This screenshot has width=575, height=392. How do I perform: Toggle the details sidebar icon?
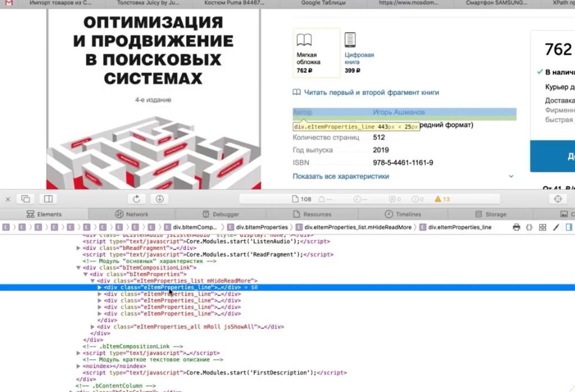(569, 227)
